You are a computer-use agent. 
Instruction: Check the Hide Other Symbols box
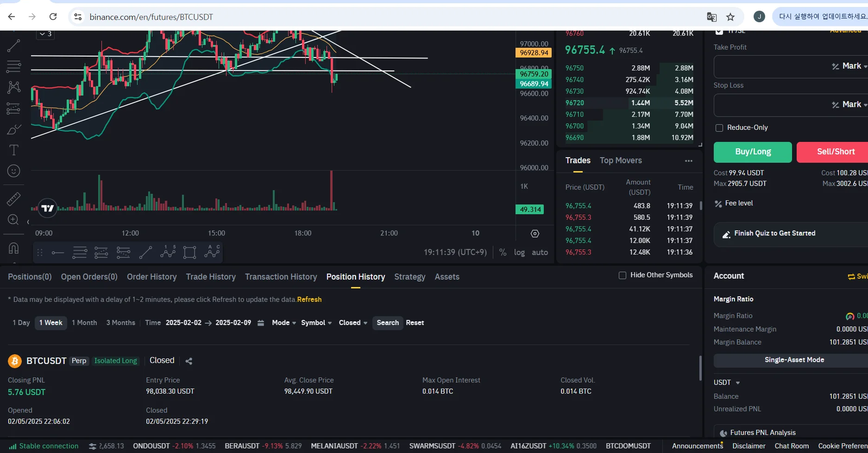623,275
